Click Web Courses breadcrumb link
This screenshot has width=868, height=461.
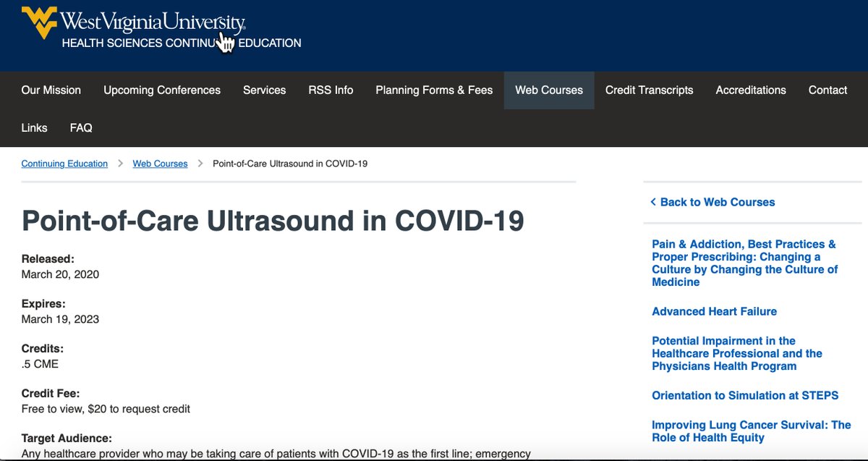point(160,164)
